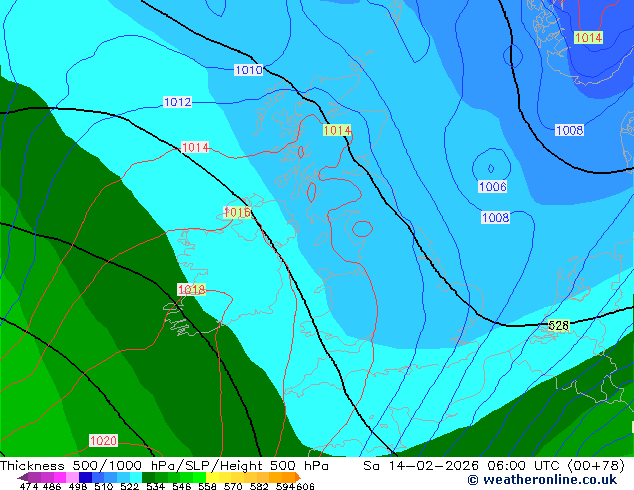Screen dimensions: 634x490
Task: Click the 1020 isobar label
Action: [103, 440]
